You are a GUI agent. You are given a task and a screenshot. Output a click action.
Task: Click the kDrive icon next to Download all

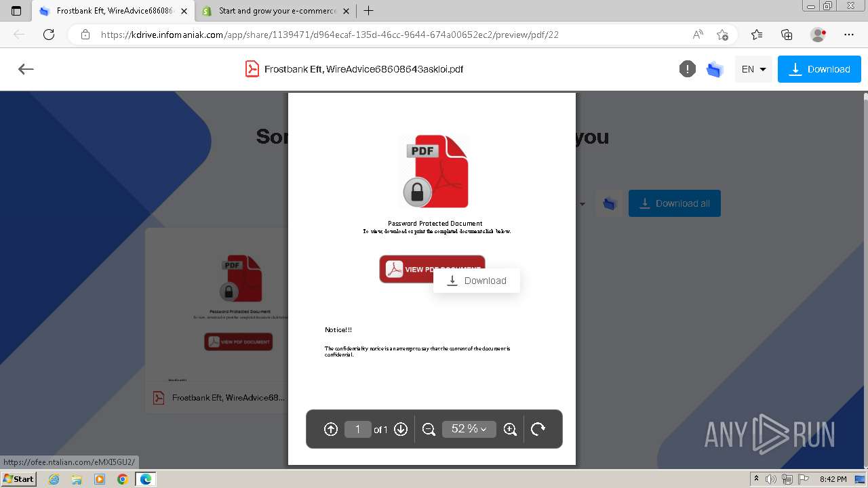pyautogui.click(x=609, y=203)
